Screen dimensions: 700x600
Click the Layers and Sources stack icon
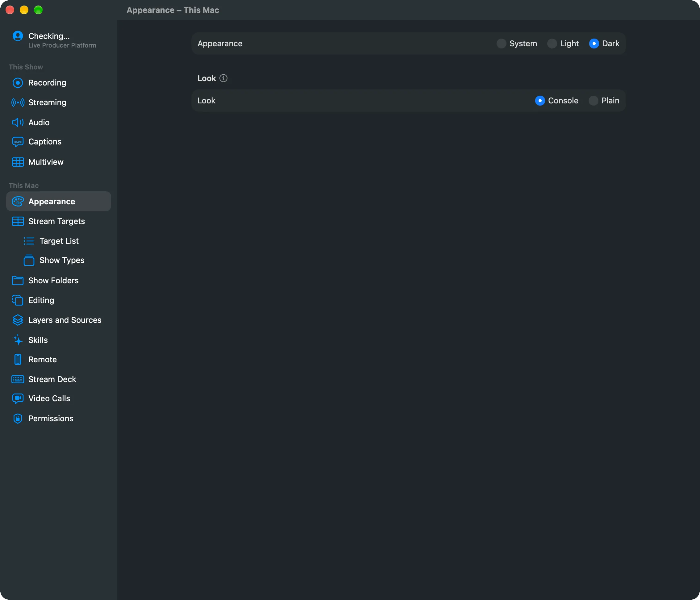18,320
